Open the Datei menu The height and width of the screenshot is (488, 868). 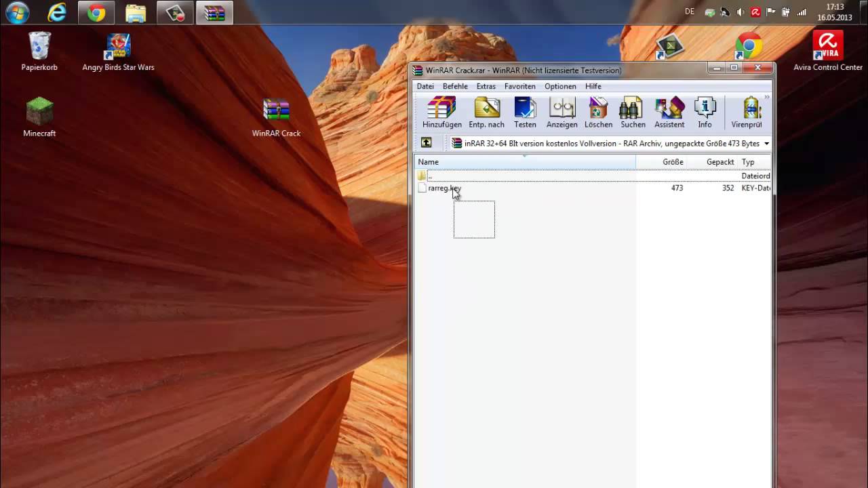[x=425, y=86]
